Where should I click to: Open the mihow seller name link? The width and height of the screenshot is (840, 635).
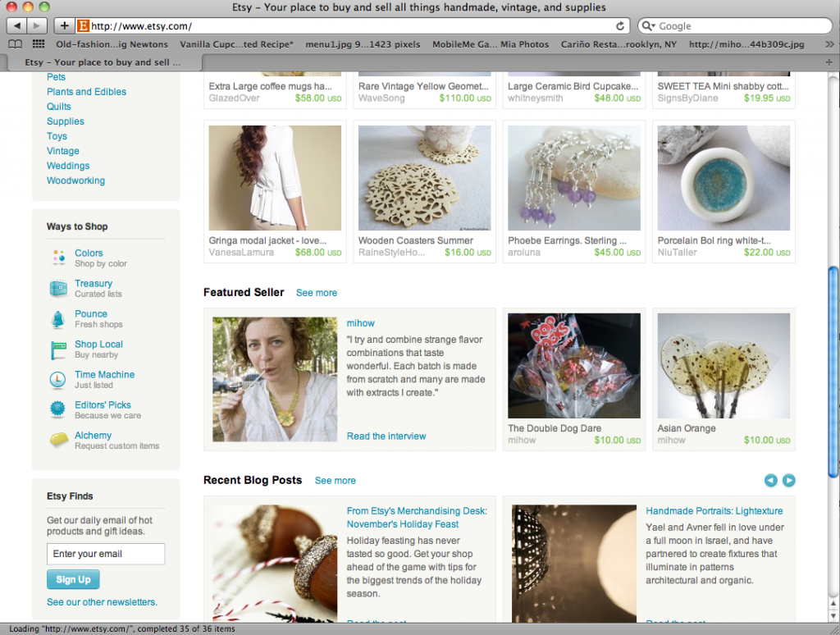361,323
